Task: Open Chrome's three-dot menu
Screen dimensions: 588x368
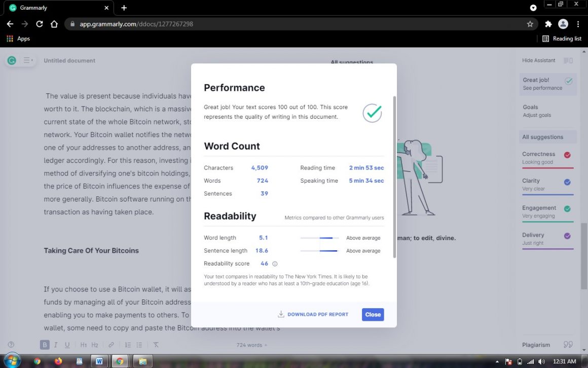Action: (578, 24)
